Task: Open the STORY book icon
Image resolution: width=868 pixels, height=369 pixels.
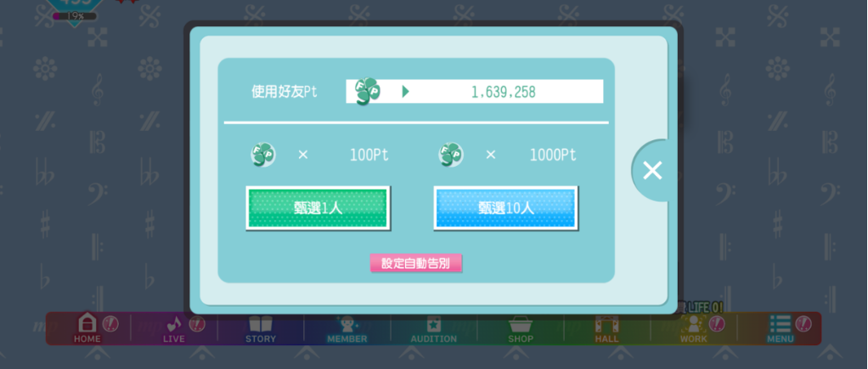Action: (x=260, y=328)
